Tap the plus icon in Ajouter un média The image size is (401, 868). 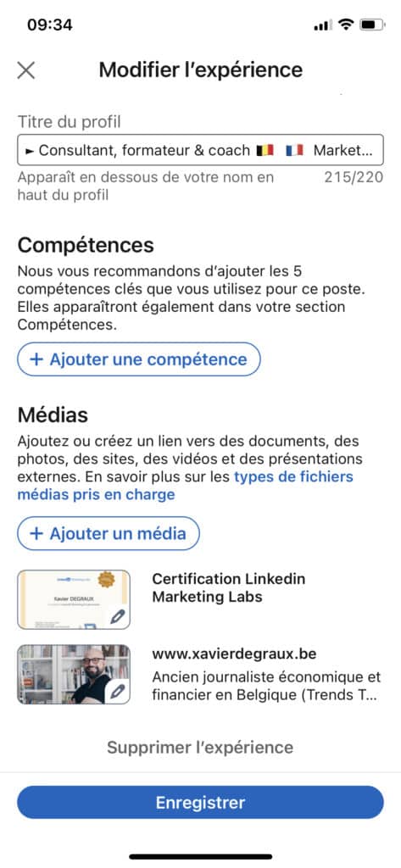[x=36, y=534]
